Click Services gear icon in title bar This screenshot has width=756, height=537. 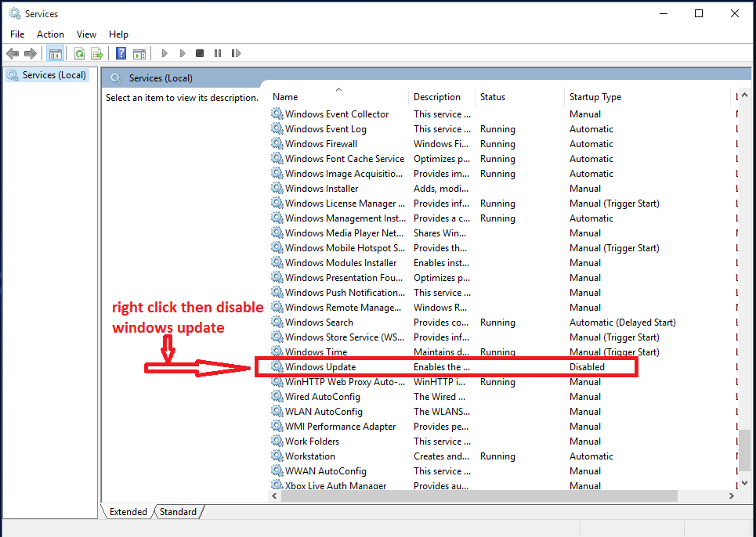(x=15, y=13)
